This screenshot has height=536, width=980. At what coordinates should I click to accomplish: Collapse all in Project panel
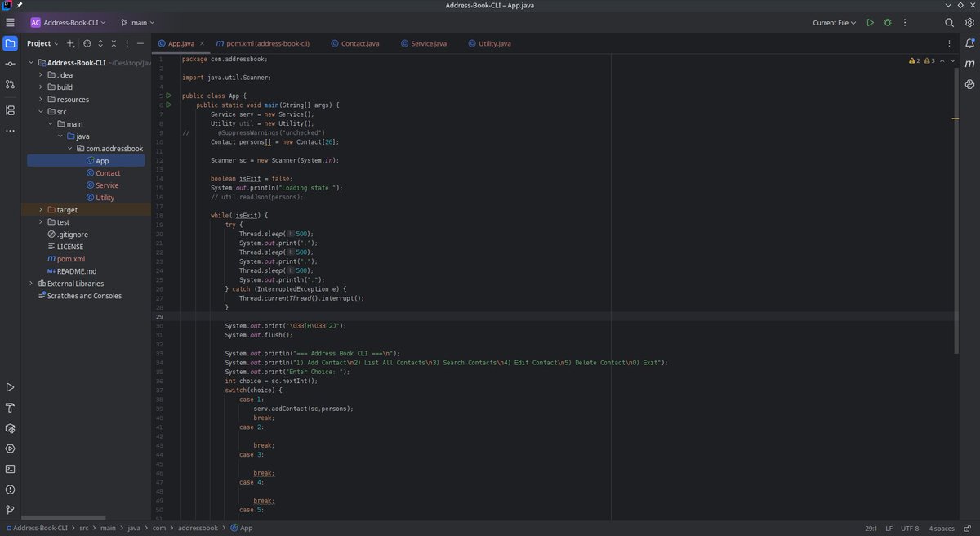(114, 43)
